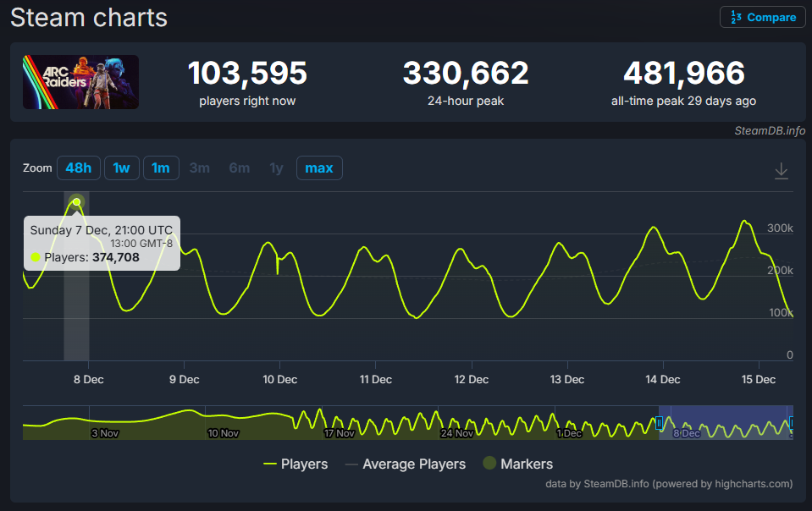Click the 10 Dec axis label

[x=279, y=380]
